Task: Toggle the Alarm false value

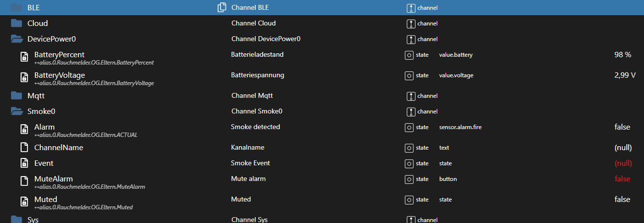Action: 622,127
